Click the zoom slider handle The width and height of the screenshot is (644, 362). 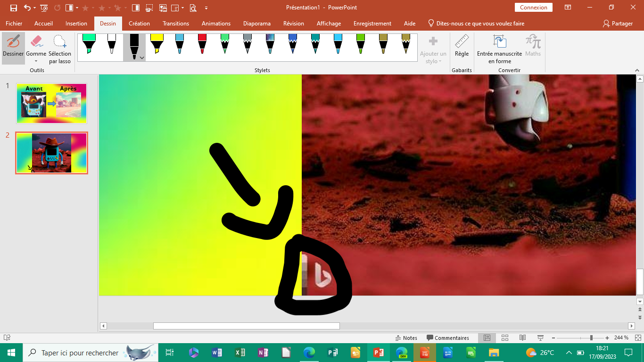[x=591, y=338]
